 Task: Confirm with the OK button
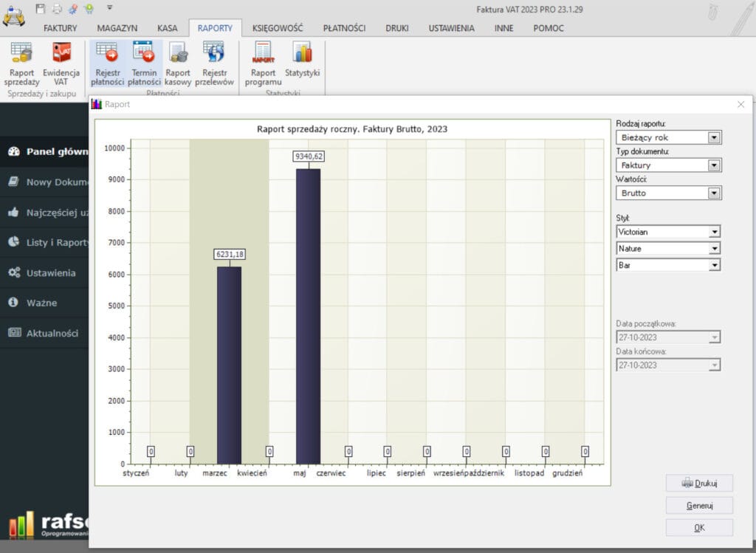pyautogui.click(x=698, y=527)
